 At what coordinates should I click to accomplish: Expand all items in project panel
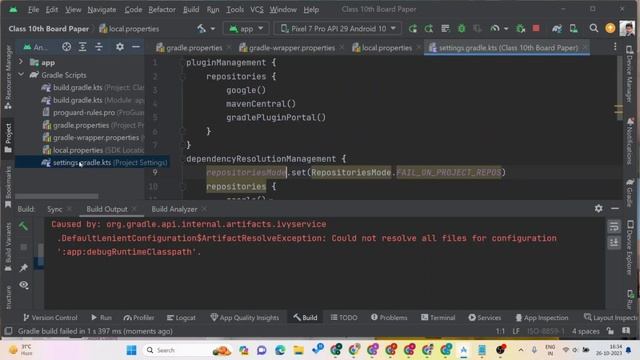[82, 47]
